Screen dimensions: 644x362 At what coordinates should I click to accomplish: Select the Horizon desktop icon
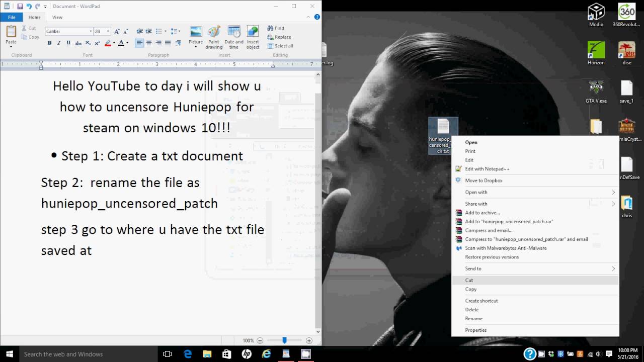(x=596, y=53)
